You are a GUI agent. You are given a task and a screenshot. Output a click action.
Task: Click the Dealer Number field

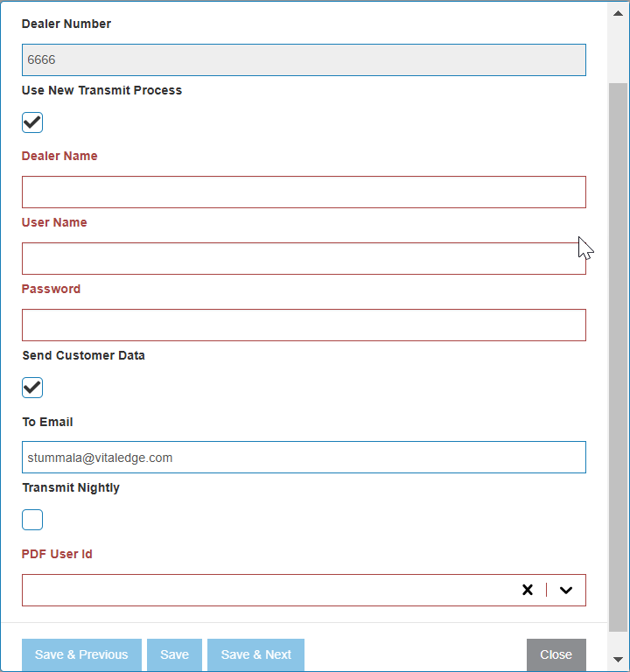point(304,60)
